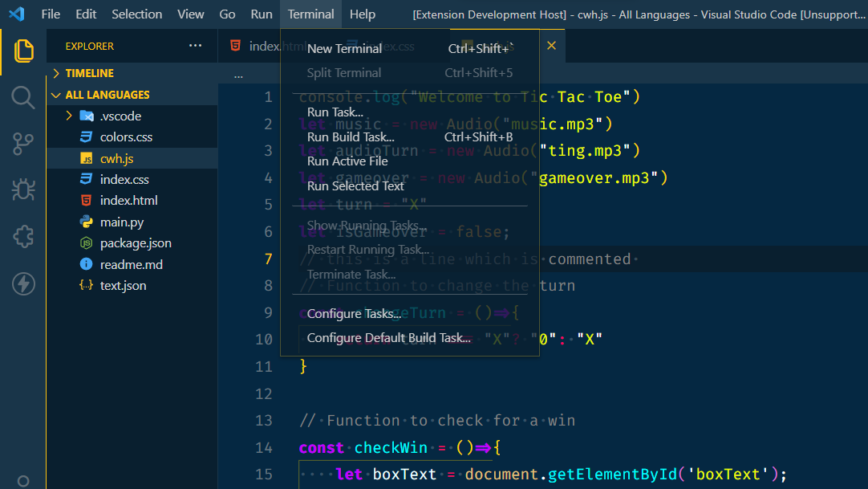Viewport: 868px width, 489px height.
Task: Expand the .vscode folder chevron
Action: tap(69, 116)
